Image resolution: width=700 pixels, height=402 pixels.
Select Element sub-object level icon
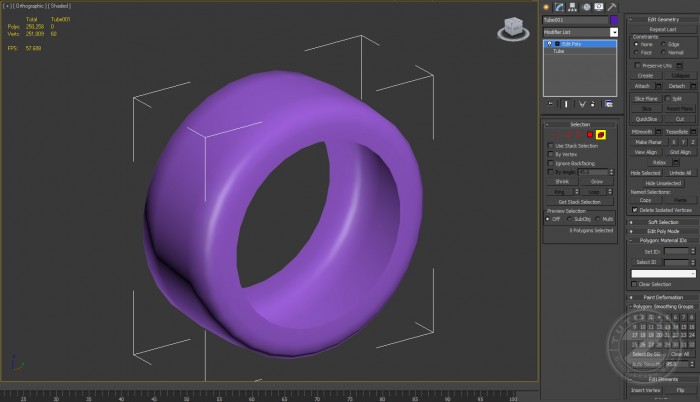[602, 134]
